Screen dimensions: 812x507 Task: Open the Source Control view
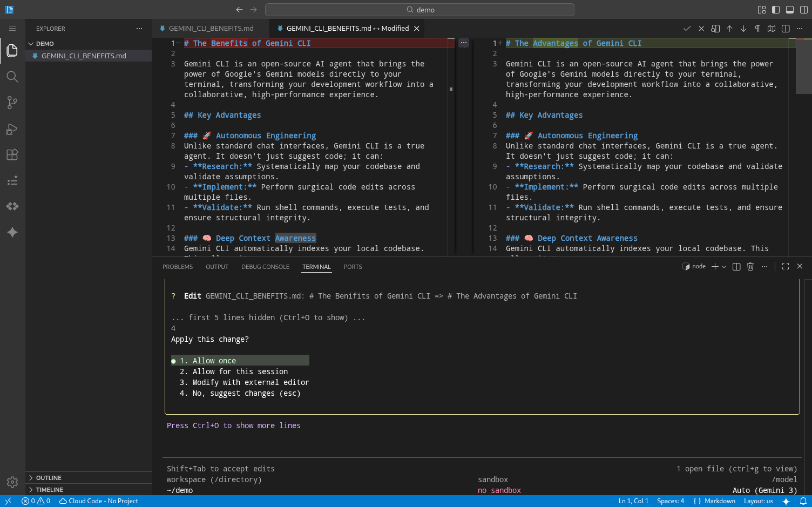tap(12, 103)
